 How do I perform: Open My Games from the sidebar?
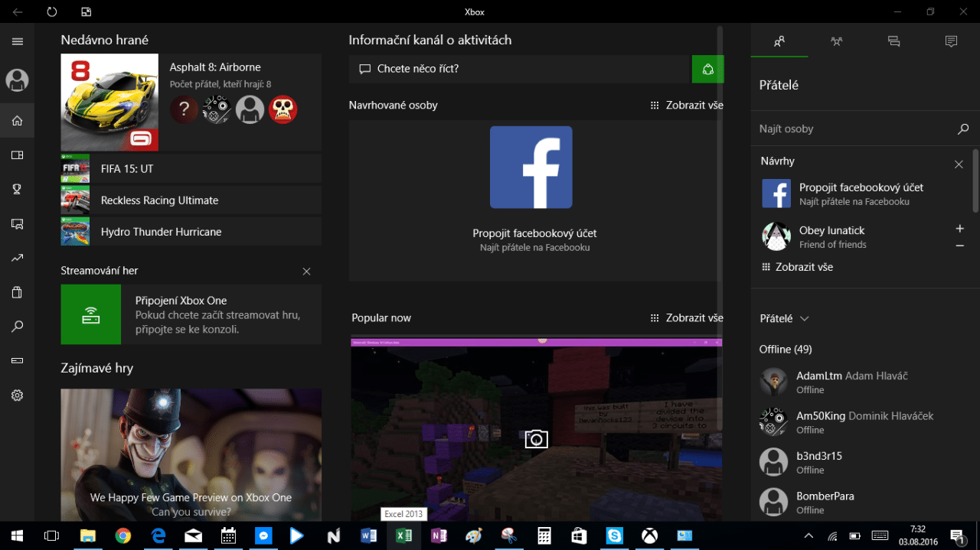pyautogui.click(x=18, y=155)
